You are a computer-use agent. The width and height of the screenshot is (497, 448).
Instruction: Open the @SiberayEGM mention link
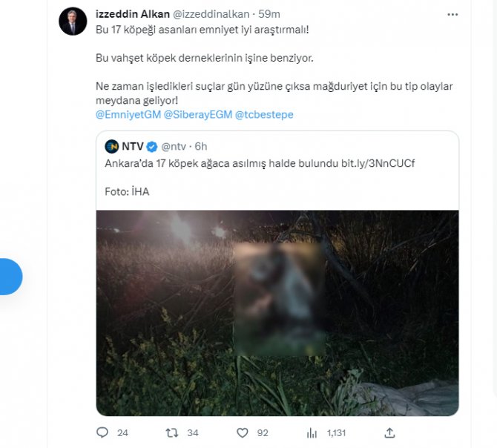click(196, 114)
